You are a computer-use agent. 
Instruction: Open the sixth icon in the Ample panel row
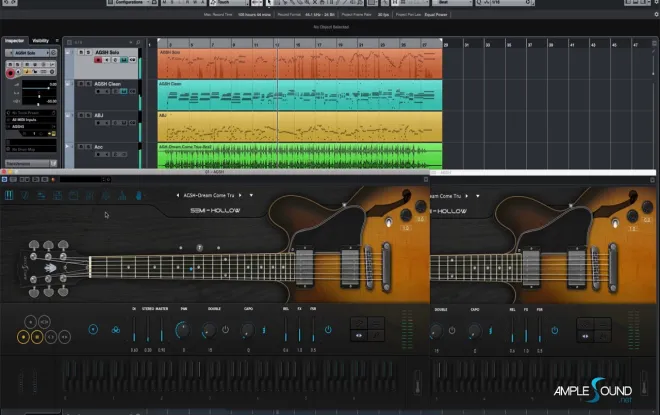click(90, 195)
